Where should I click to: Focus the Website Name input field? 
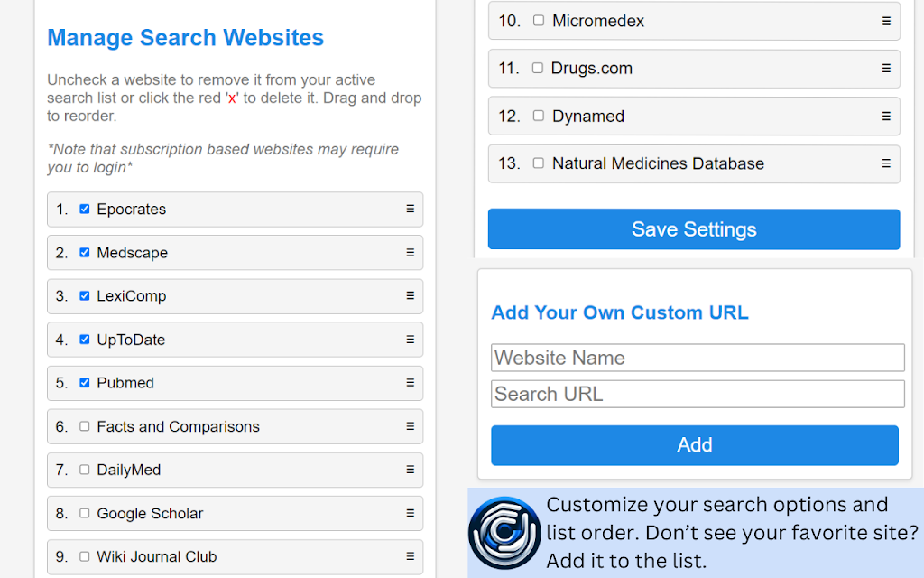tap(698, 358)
